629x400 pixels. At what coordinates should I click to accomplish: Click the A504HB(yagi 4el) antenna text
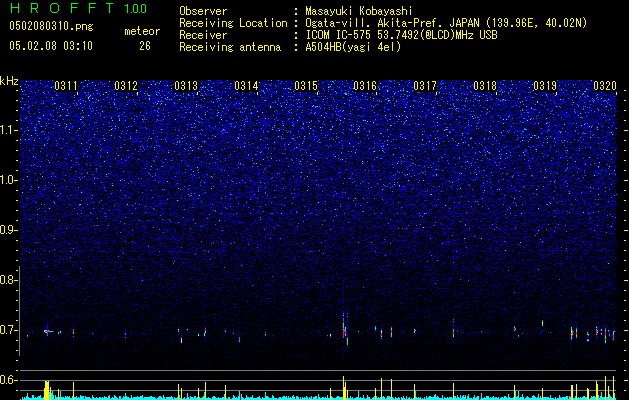click(353, 47)
